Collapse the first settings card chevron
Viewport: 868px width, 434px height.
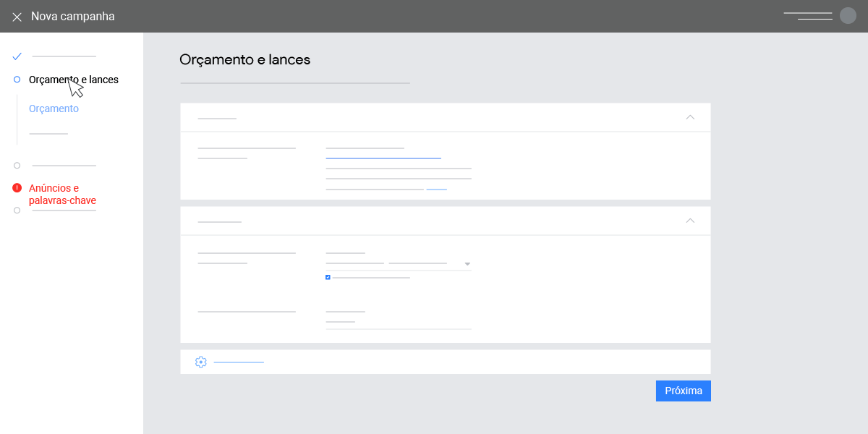tap(690, 117)
